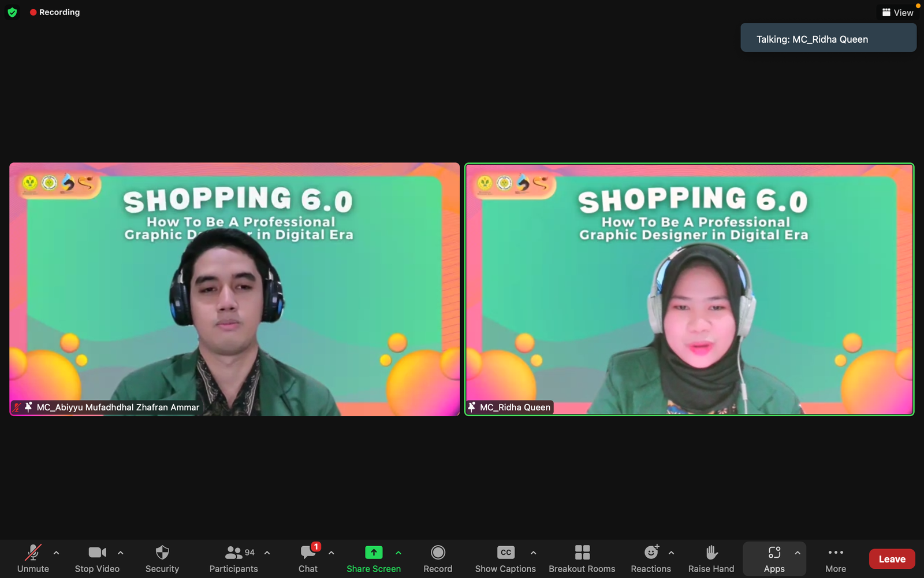Viewport: 924px width, 578px height.
Task: Expand audio options arrow beside Unmute
Action: (56, 553)
